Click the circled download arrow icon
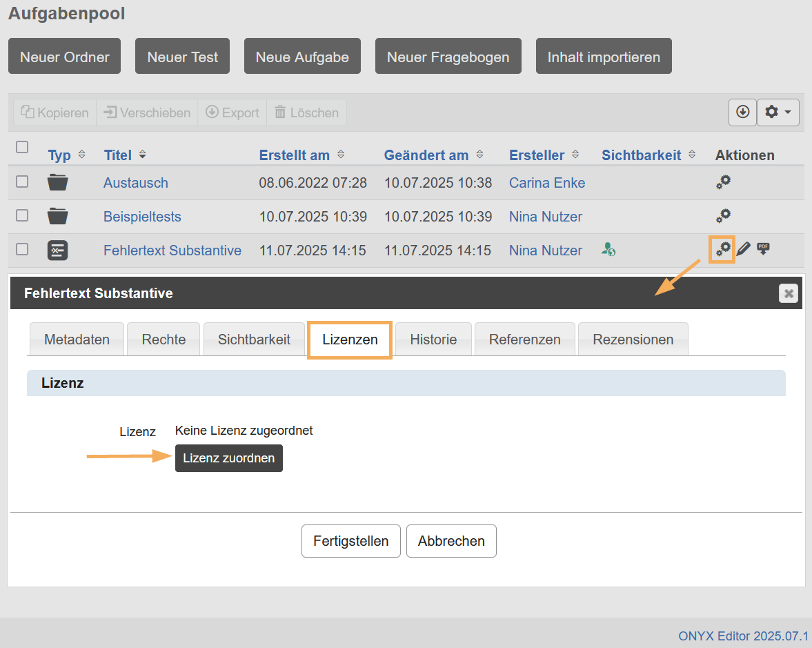Screen dimensions: 812x648 click(742, 112)
